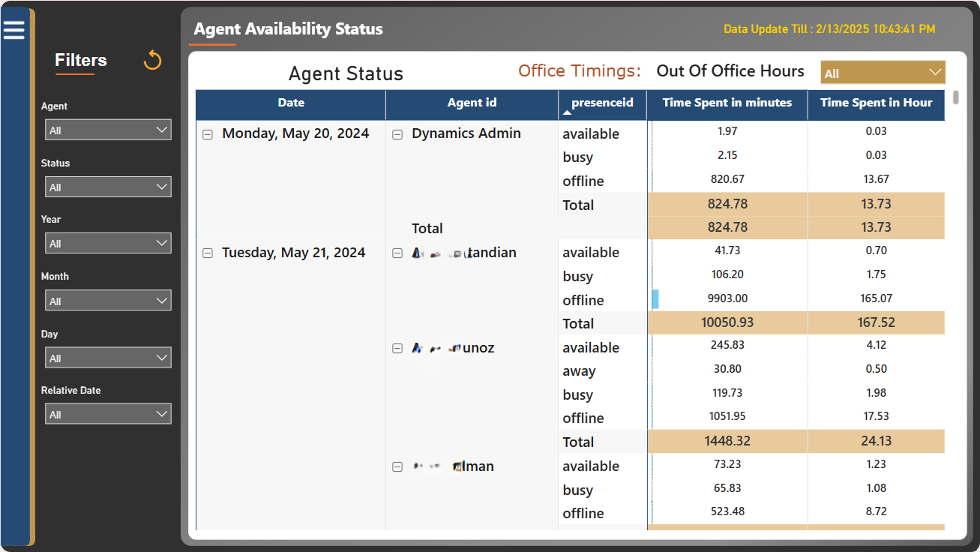Viewport: 980px width, 552px height.
Task: Collapse the Tuesday, May 21, 2024 row
Action: pyautogui.click(x=208, y=253)
